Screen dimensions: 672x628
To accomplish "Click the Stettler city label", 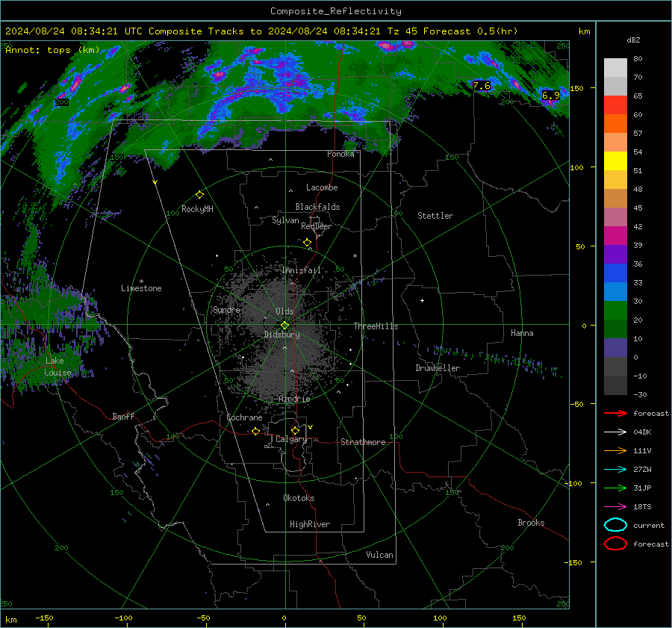I will click(x=435, y=216).
